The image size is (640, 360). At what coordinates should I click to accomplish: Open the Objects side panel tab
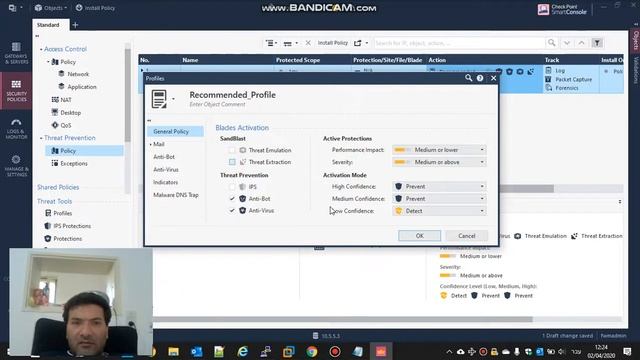[x=636, y=40]
